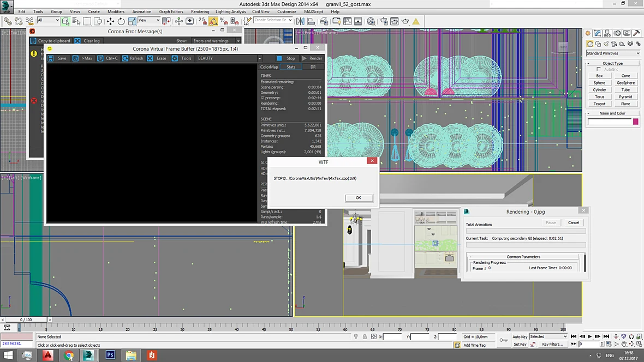Open the Material Editor icon
The height and width of the screenshot is (362, 644).
tap(371, 21)
